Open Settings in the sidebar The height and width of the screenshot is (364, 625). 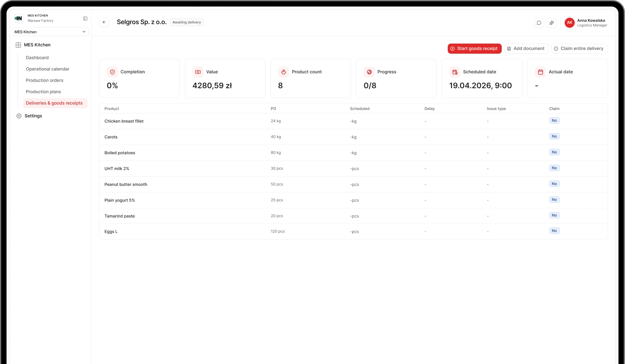[33, 116]
